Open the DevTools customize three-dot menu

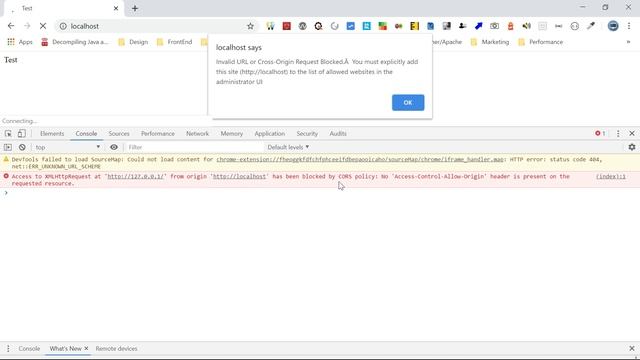(x=618, y=133)
